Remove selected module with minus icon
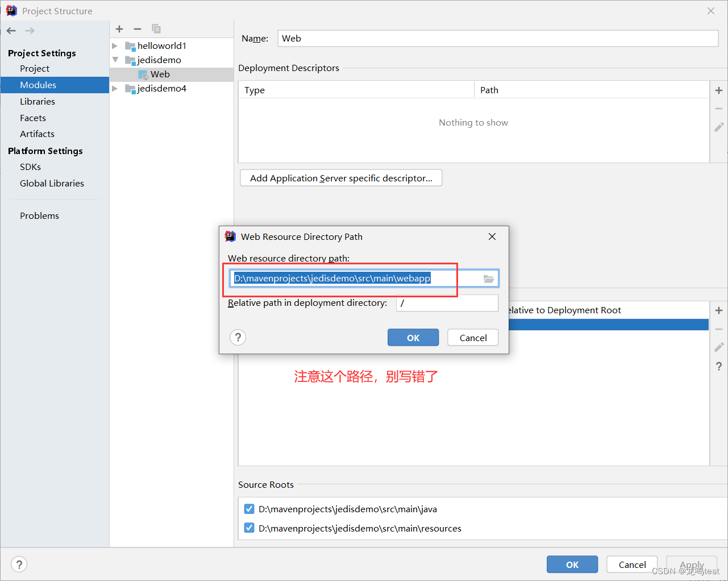Image resolution: width=728 pixels, height=581 pixels. click(138, 29)
